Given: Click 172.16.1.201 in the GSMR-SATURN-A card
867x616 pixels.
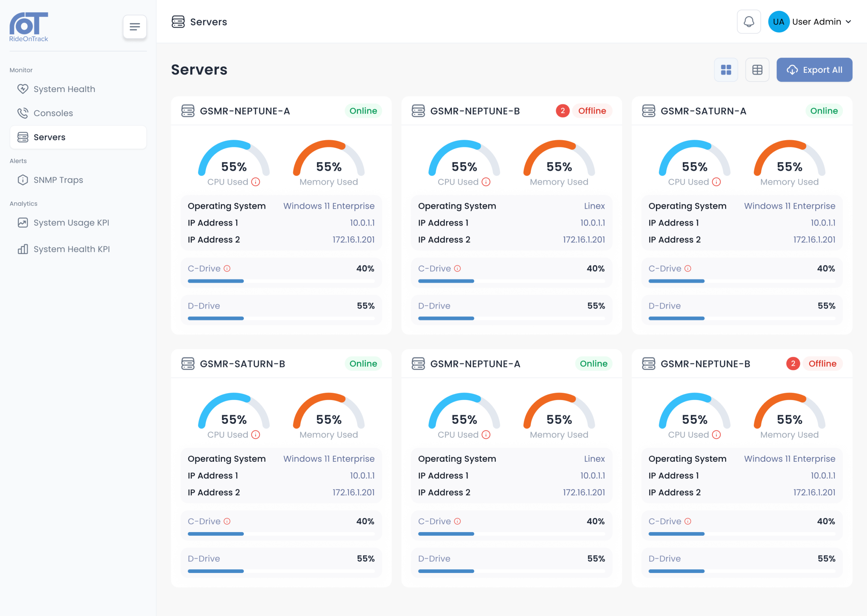Looking at the screenshot, I should tap(814, 240).
